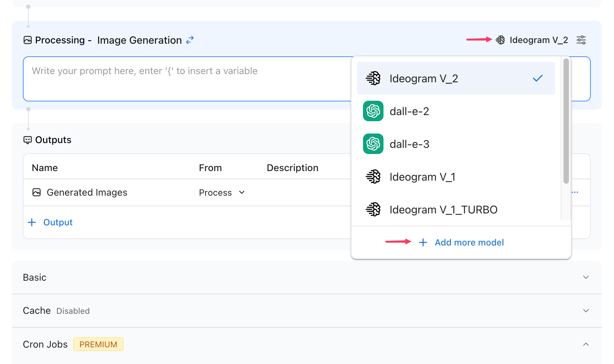614x364 pixels.
Task: Click the Processing image icon
Action: pos(28,40)
